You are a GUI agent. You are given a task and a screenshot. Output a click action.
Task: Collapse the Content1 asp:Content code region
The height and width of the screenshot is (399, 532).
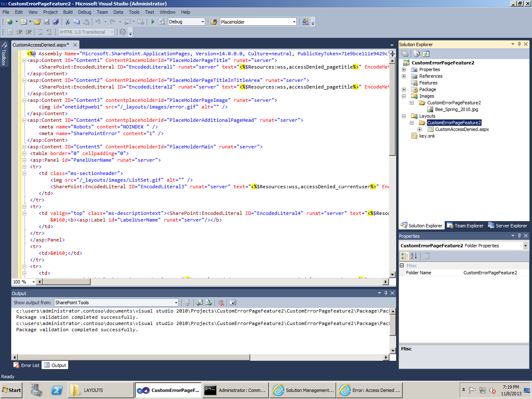click(24, 60)
